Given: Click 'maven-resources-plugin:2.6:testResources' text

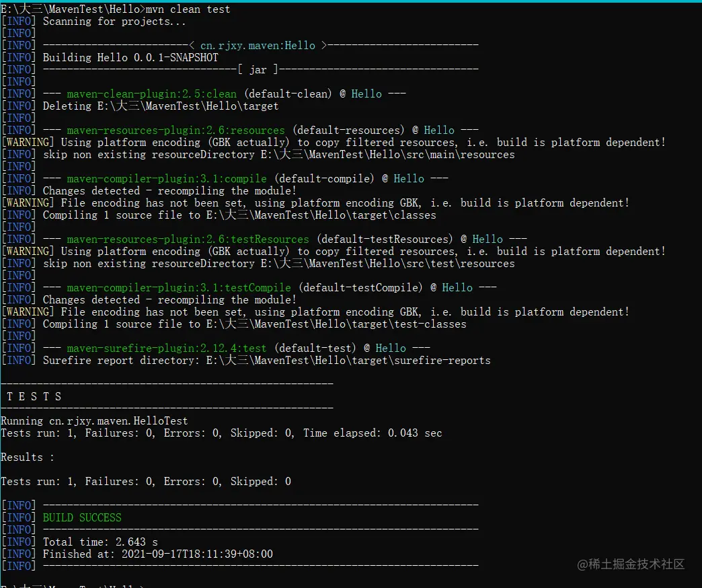Looking at the screenshot, I should click(188, 239).
